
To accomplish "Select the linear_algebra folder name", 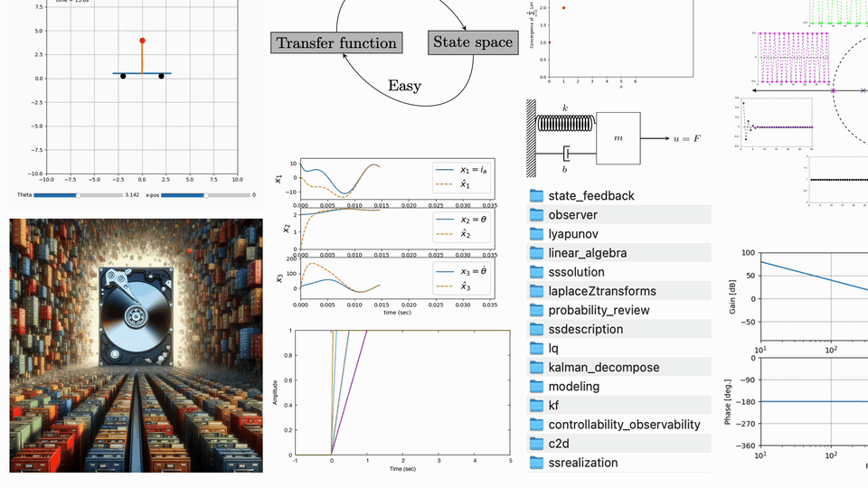I will (588, 253).
